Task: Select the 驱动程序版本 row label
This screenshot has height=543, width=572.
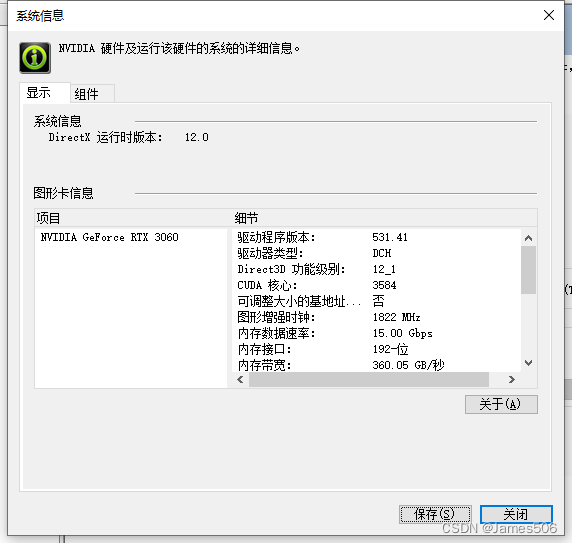Action: 276,237
